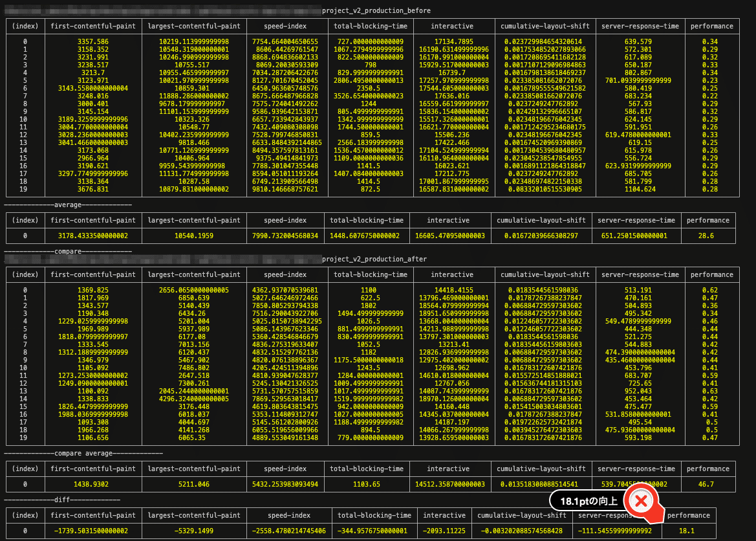Click server-response-time value 952.043
756x541 pixels.
638,391
